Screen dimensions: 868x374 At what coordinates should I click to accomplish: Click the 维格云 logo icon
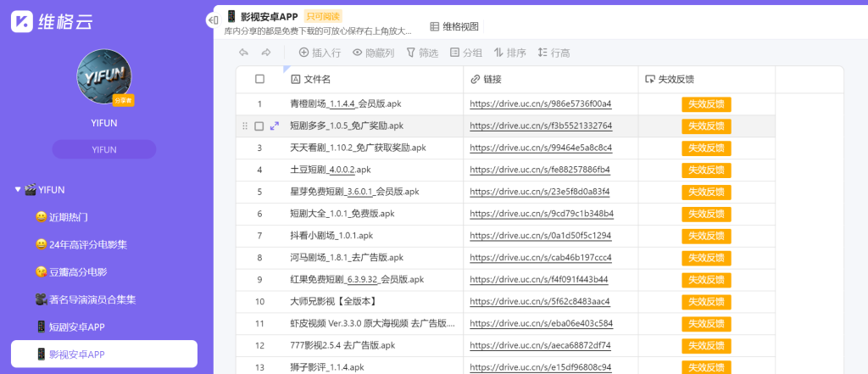(22, 21)
